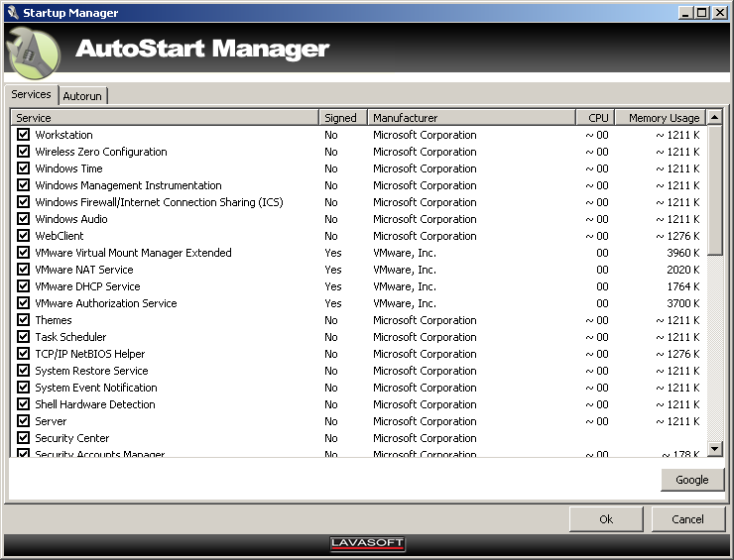Sort by the Service column header
Image resolution: width=734 pixels, height=560 pixels.
point(165,117)
